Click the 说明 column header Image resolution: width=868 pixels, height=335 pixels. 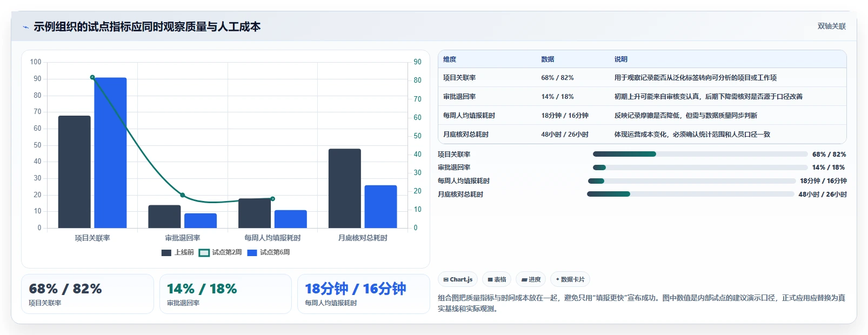tap(620, 59)
